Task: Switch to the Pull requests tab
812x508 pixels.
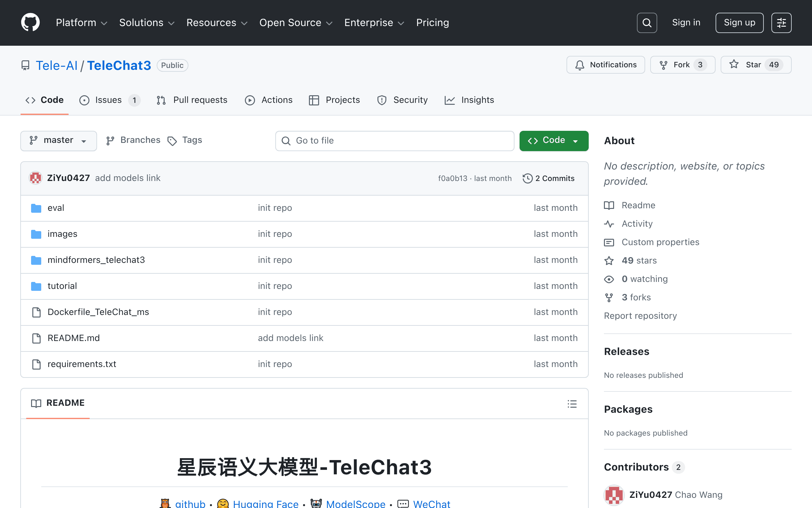Action: click(x=192, y=100)
